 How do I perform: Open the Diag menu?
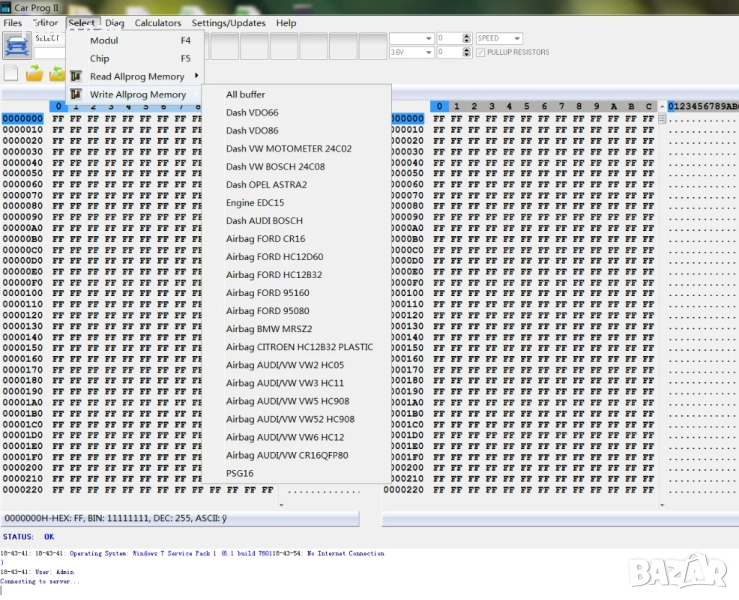[x=115, y=23]
